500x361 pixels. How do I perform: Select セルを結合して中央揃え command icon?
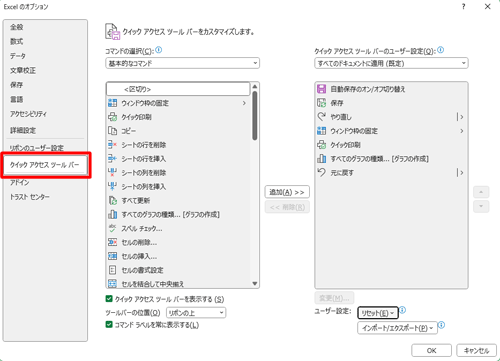pyautogui.click(x=113, y=284)
